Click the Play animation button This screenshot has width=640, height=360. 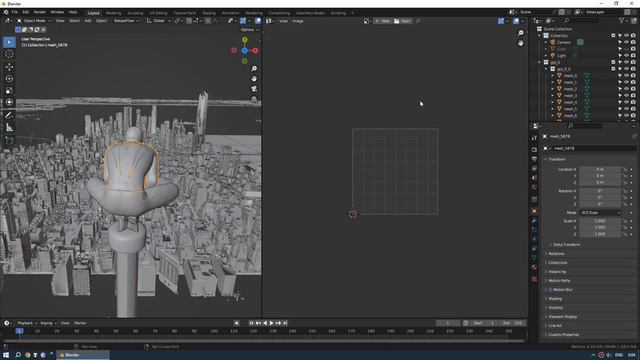coord(271,323)
